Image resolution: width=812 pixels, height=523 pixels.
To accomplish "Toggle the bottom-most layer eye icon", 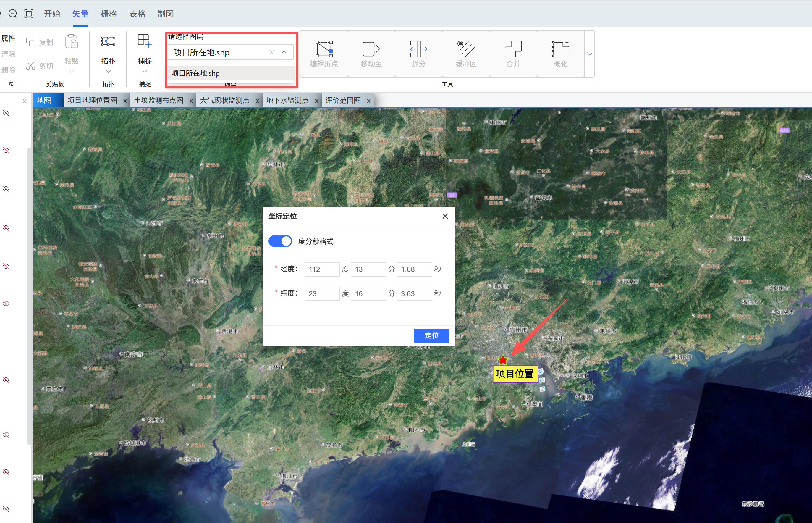I will 6,509.
